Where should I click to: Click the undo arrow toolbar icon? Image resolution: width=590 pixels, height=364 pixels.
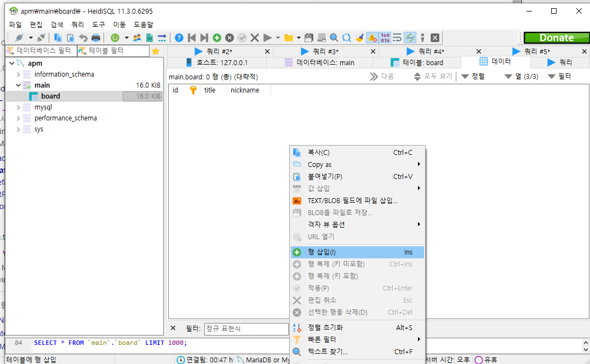tap(83, 38)
